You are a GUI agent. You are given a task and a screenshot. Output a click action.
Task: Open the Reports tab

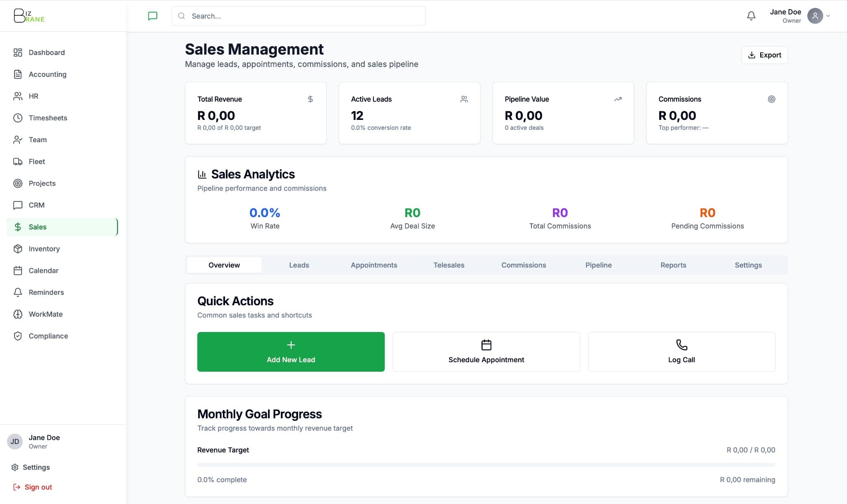[673, 265]
